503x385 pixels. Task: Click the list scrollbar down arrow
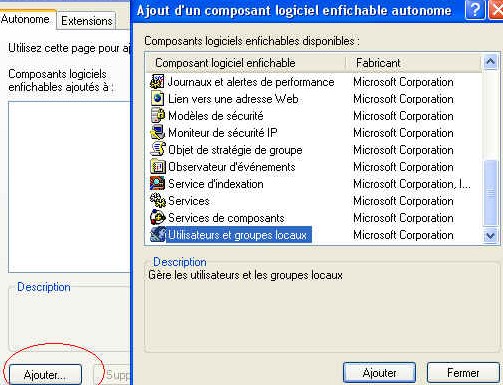tap(490, 236)
